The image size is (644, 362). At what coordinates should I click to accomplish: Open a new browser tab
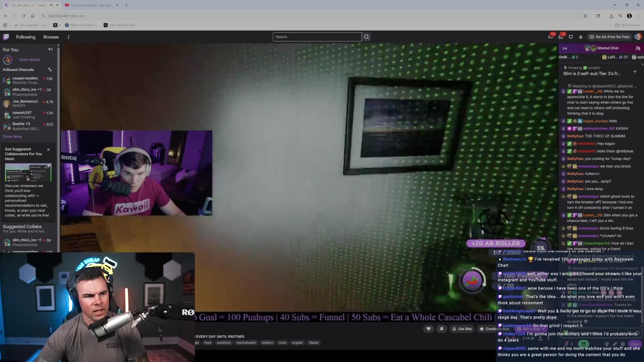126,5
